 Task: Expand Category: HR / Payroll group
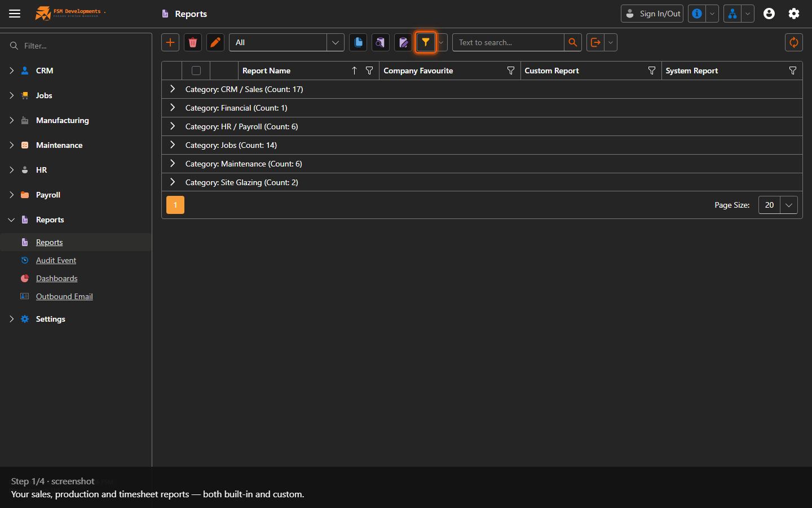[x=173, y=126]
